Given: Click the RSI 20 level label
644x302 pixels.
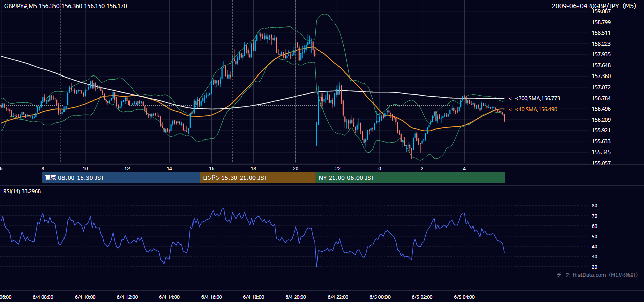Looking at the screenshot, I should tap(594, 267).
